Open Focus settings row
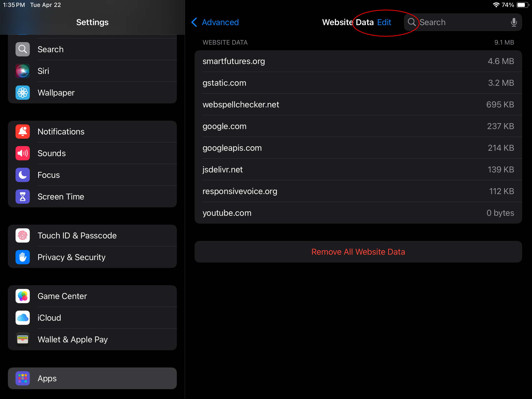 (92, 175)
